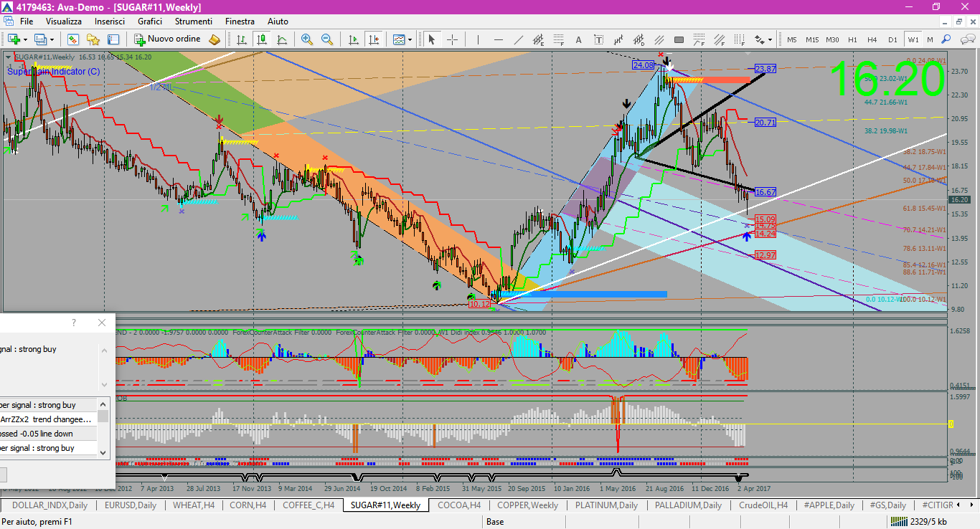Open the Strumenti menu

(x=193, y=22)
